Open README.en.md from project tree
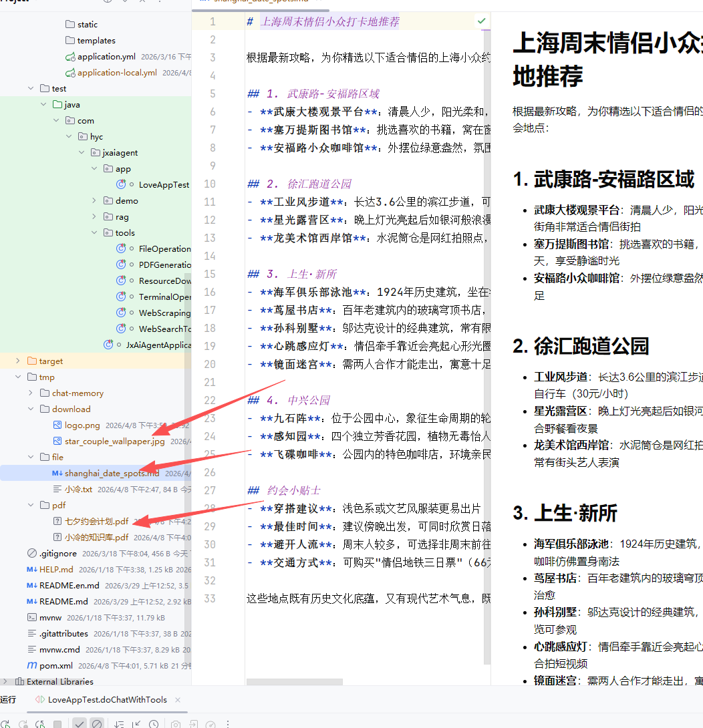The height and width of the screenshot is (728, 703). click(69, 586)
